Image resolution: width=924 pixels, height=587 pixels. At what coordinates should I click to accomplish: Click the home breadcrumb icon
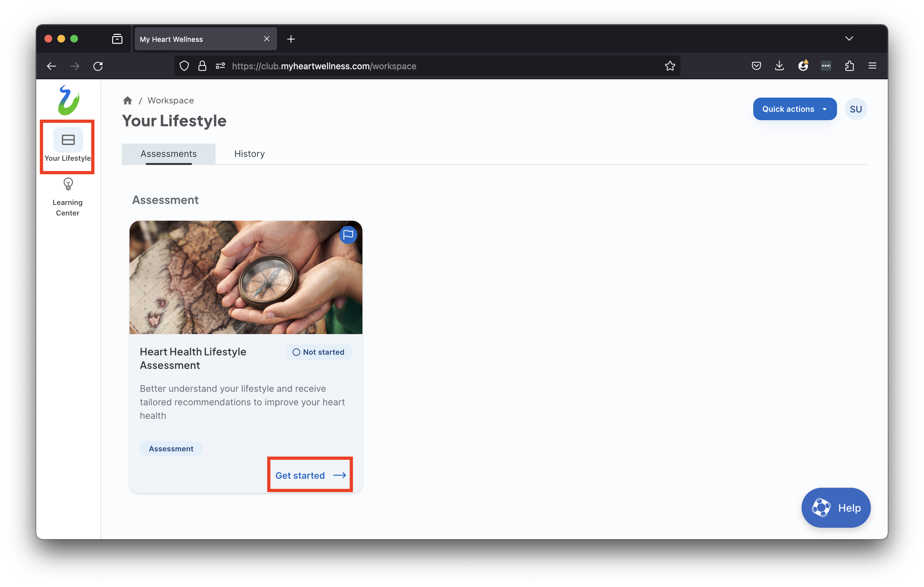pos(127,101)
